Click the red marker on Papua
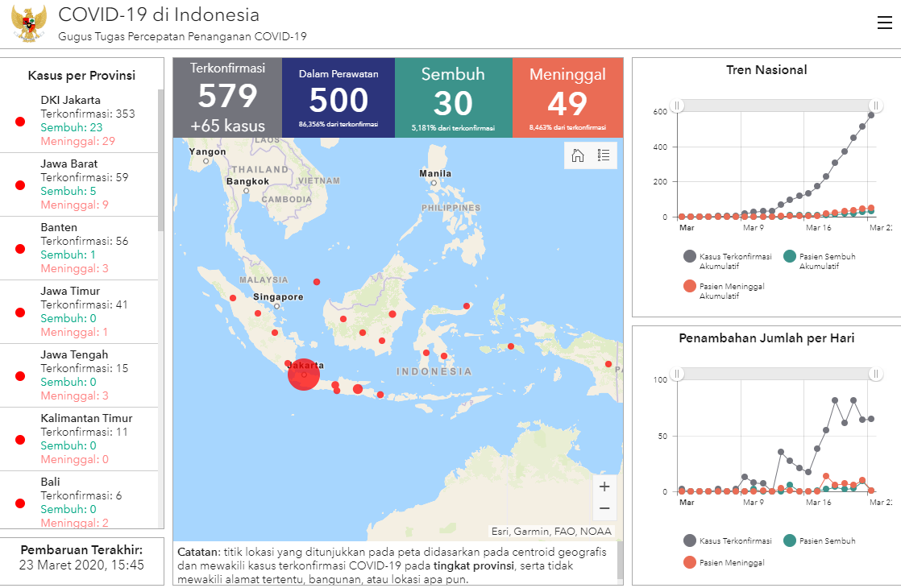Screen dimensions: 901x588 pos(608,364)
